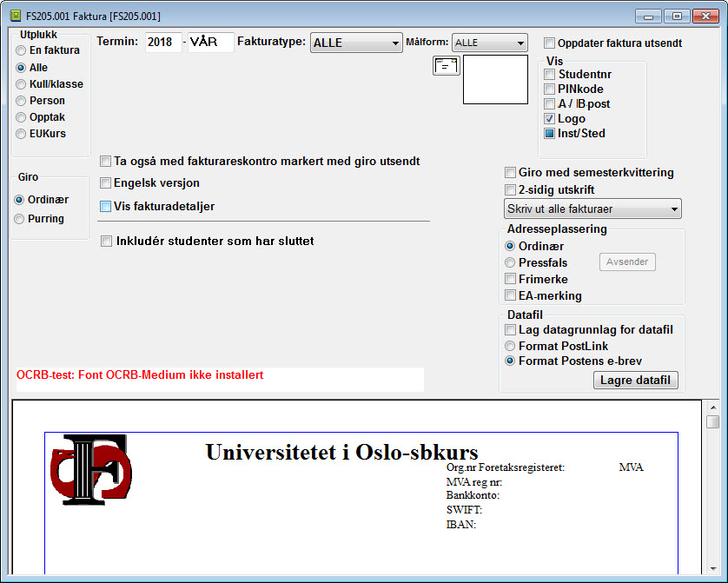Viewport: 728px width, 583px height.
Task: Click the 'Lagre datafil' button
Action: 635,381
